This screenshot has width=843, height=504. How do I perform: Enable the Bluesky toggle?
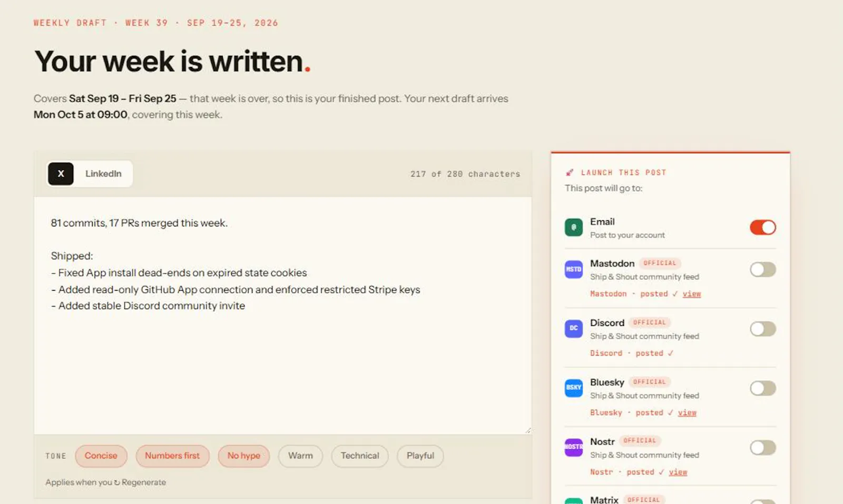763,389
